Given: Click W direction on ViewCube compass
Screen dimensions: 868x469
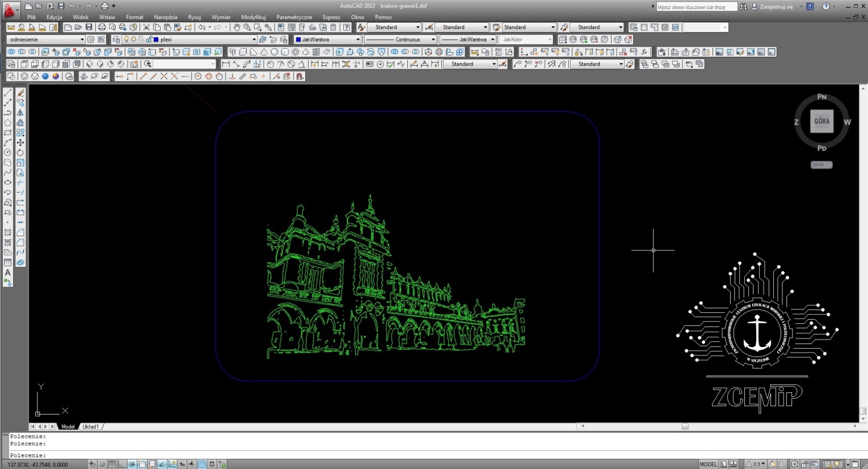Looking at the screenshot, I should [847, 122].
